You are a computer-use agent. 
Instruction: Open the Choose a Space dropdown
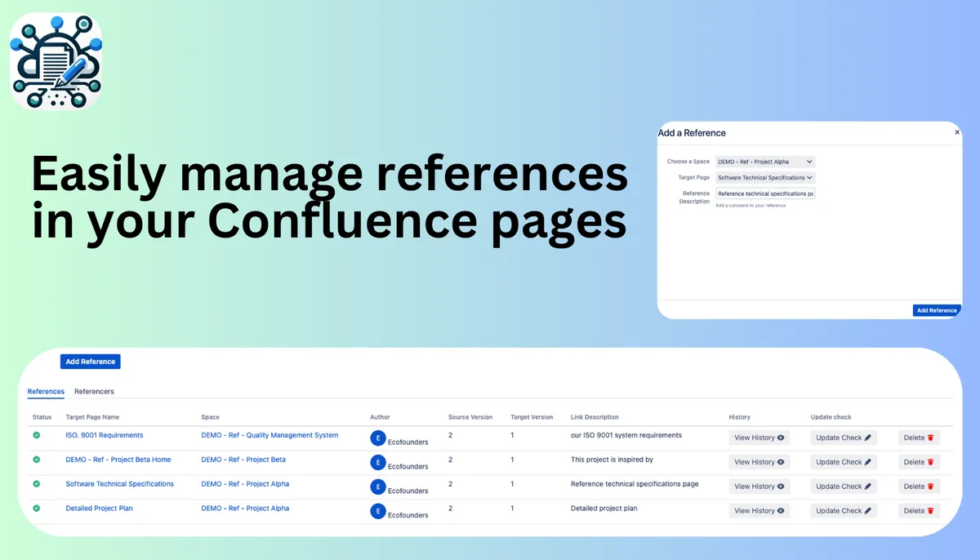tap(765, 162)
